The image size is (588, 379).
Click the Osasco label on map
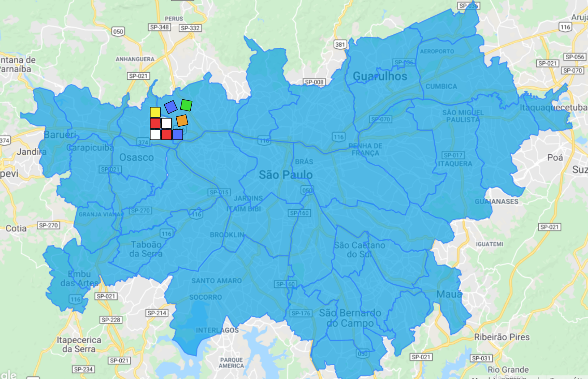137,157
